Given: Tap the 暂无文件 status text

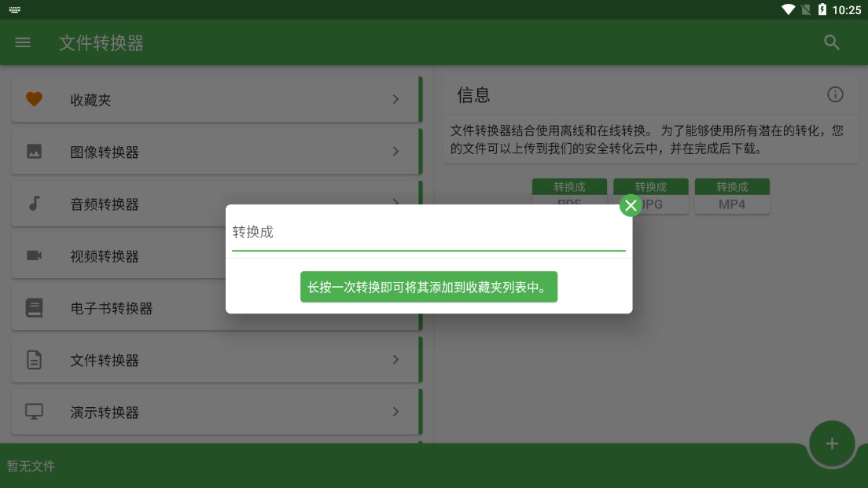Looking at the screenshot, I should [31, 466].
